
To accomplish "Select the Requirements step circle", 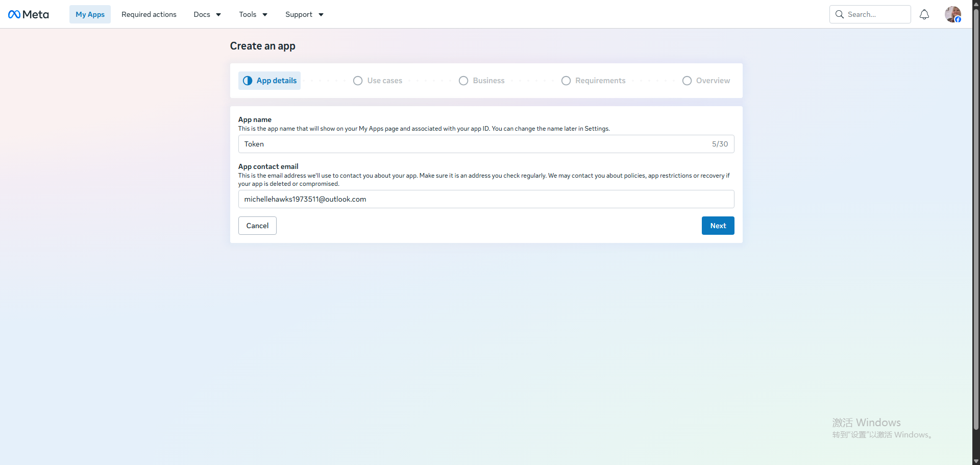I will pyautogui.click(x=566, y=81).
